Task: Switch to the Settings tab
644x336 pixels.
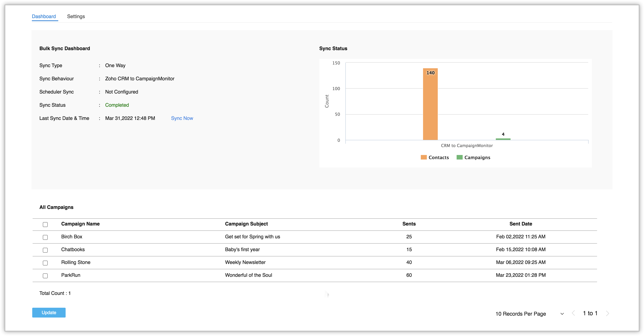Action: click(x=76, y=17)
